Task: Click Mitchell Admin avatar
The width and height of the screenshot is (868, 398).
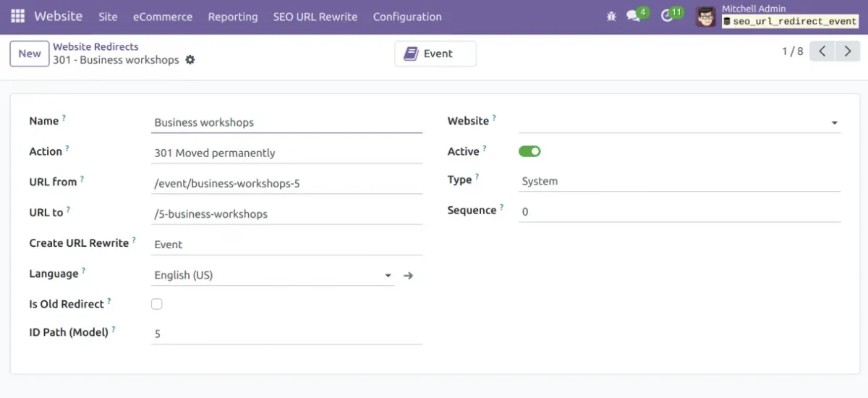Action: tap(705, 17)
